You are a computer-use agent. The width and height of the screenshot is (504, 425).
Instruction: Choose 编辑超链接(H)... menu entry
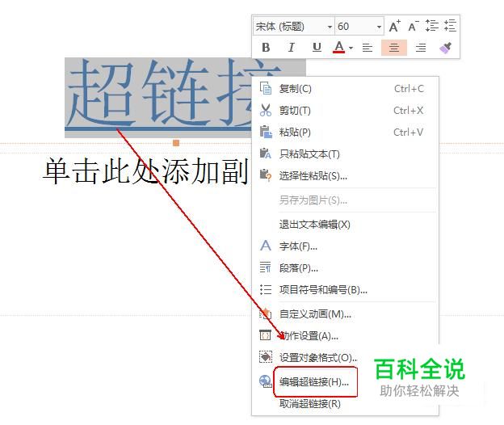[x=314, y=382]
